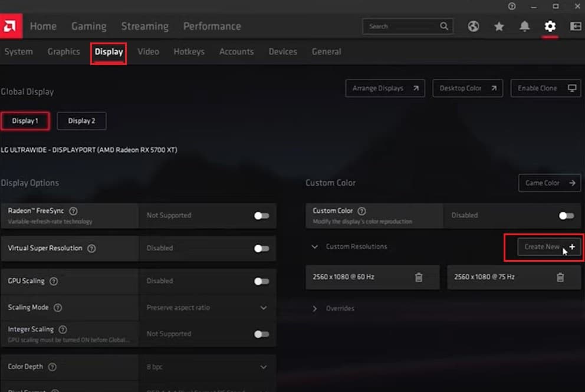The width and height of the screenshot is (585, 392).
Task: Open the help question mark in title bar
Action: tap(512, 6)
